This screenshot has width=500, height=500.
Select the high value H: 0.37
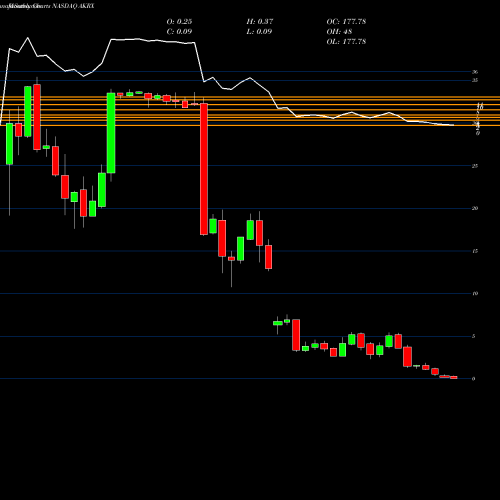[x=260, y=21]
